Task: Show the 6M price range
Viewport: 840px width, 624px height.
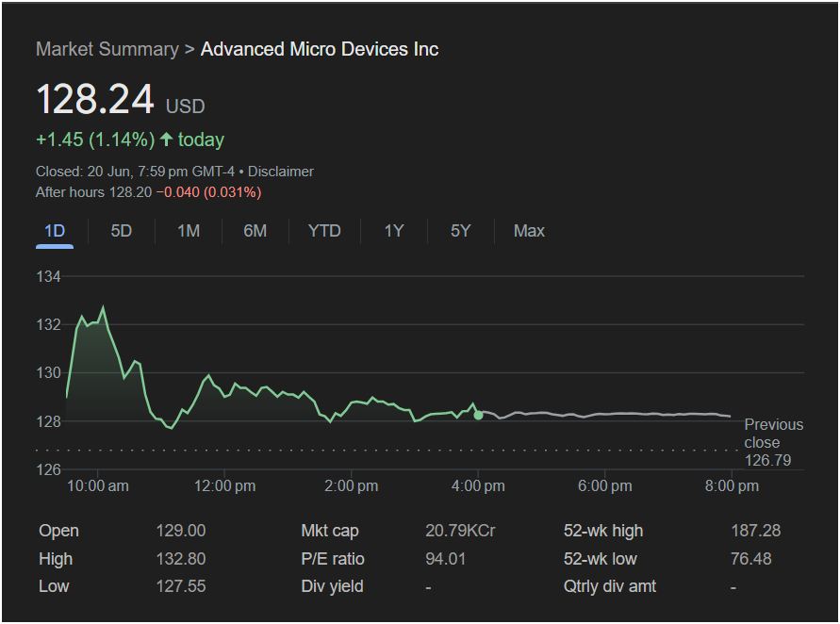Action: coord(255,231)
